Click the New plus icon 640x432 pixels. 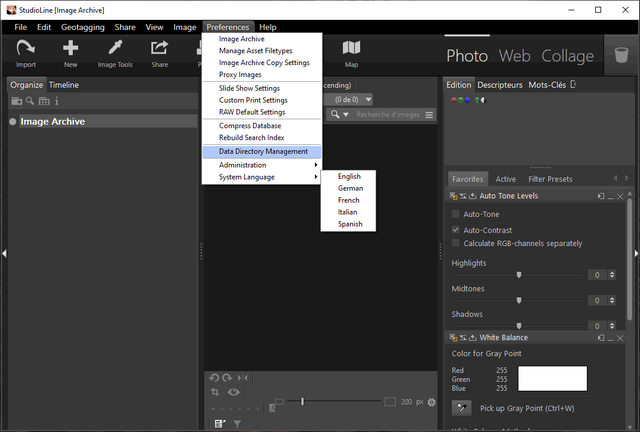coord(70,48)
